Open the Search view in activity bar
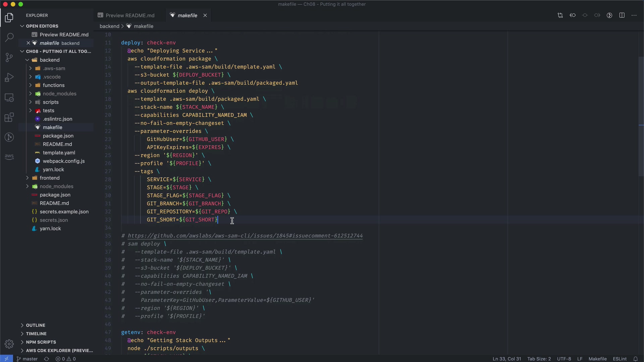The image size is (644, 362). tap(9, 37)
